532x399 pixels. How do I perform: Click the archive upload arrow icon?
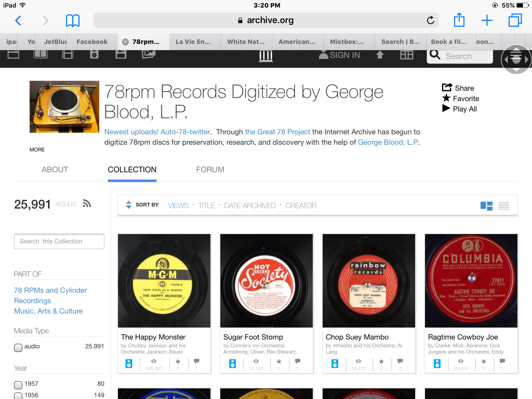380,55
